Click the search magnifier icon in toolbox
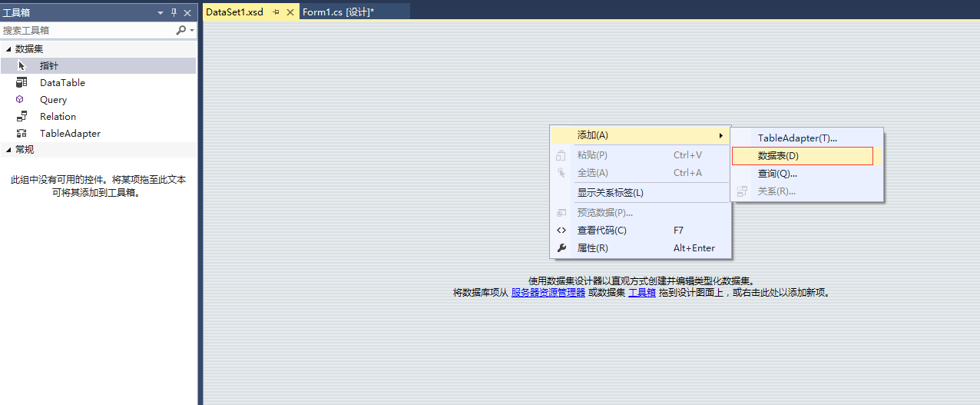Screen dimensions: 980x405 [180, 30]
